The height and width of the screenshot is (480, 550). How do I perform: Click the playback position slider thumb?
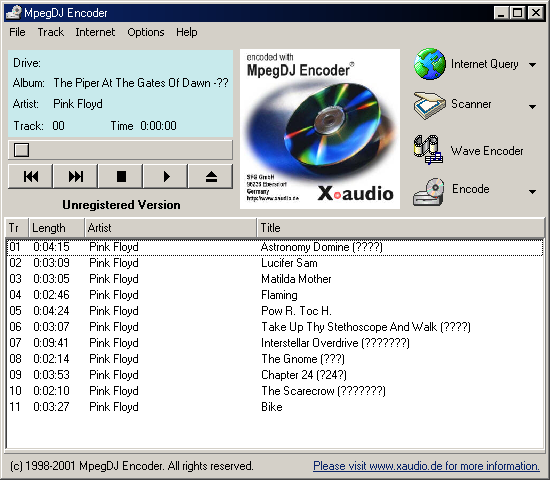(x=21, y=150)
